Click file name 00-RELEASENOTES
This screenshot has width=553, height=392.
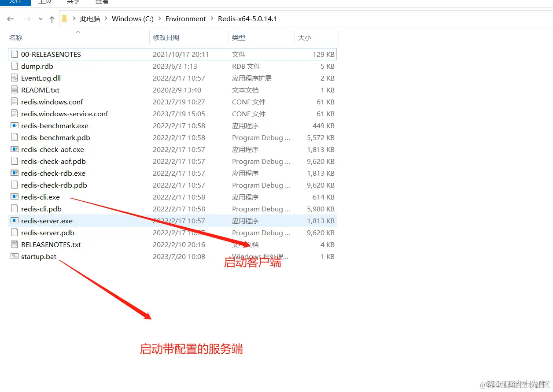(51, 55)
